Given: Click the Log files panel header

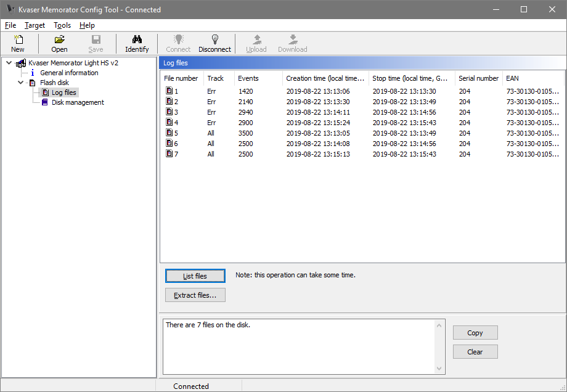Looking at the screenshot, I should tap(362, 63).
